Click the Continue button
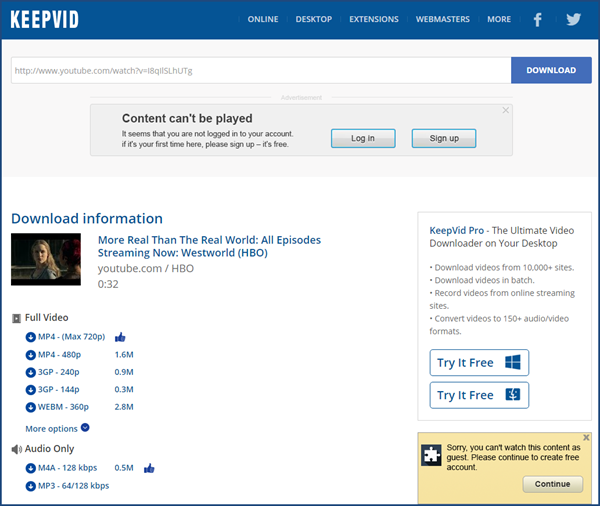The width and height of the screenshot is (600, 506). tap(553, 484)
